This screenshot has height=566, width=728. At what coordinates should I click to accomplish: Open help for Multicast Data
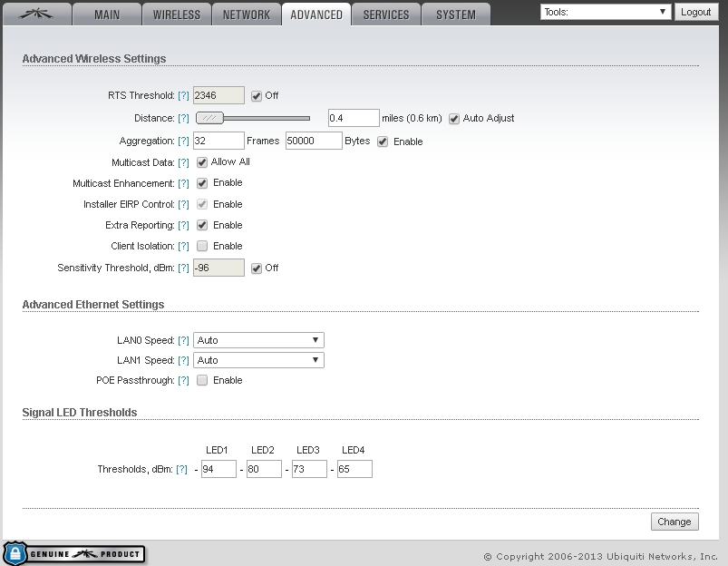point(183,162)
